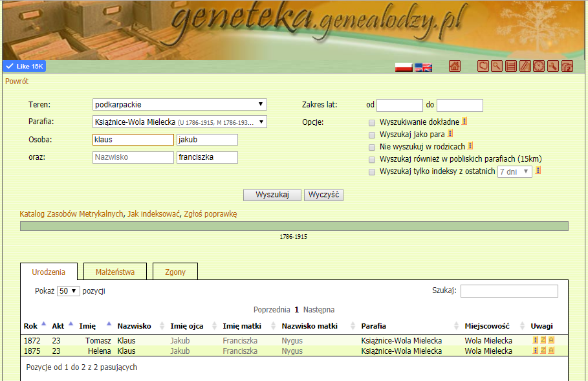Click the map region icon in toolbar
The image size is (588, 381).
[x=483, y=66]
